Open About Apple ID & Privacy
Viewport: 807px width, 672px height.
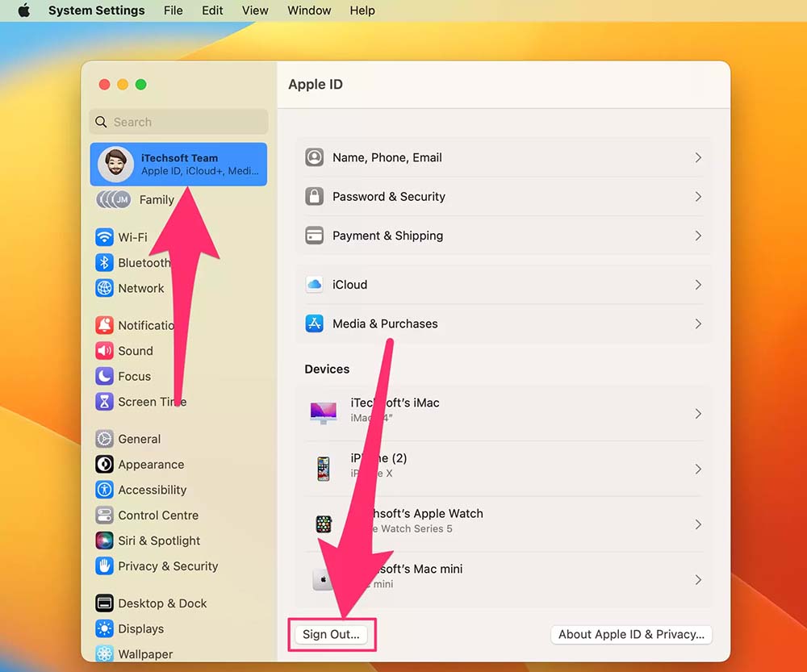[x=630, y=634]
